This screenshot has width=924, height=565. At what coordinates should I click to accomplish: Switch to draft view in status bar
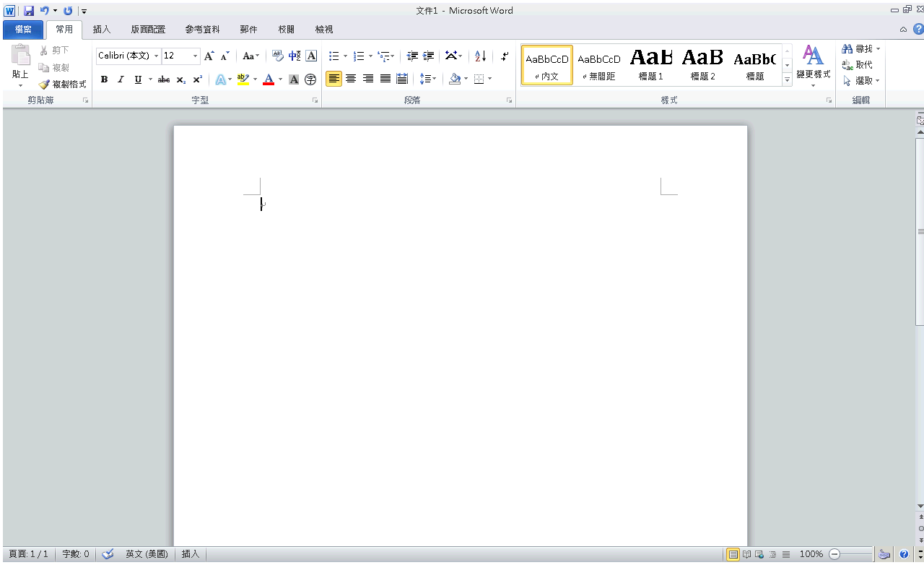coord(786,554)
